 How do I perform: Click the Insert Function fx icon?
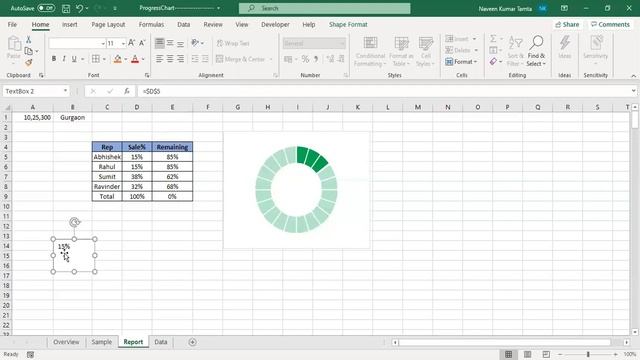click(x=127, y=91)
